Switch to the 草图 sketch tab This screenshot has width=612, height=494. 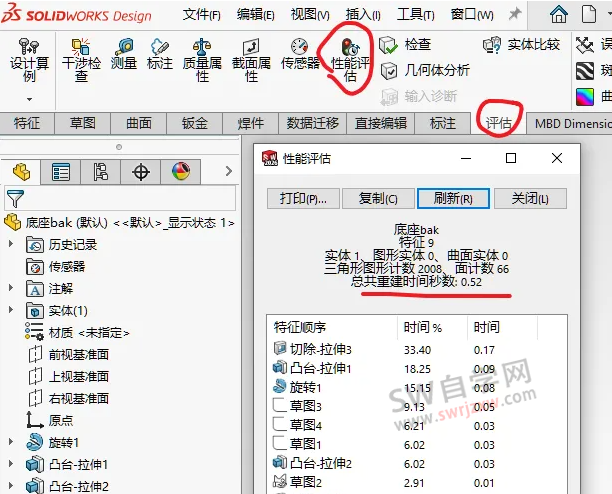[x=82, y=123]
